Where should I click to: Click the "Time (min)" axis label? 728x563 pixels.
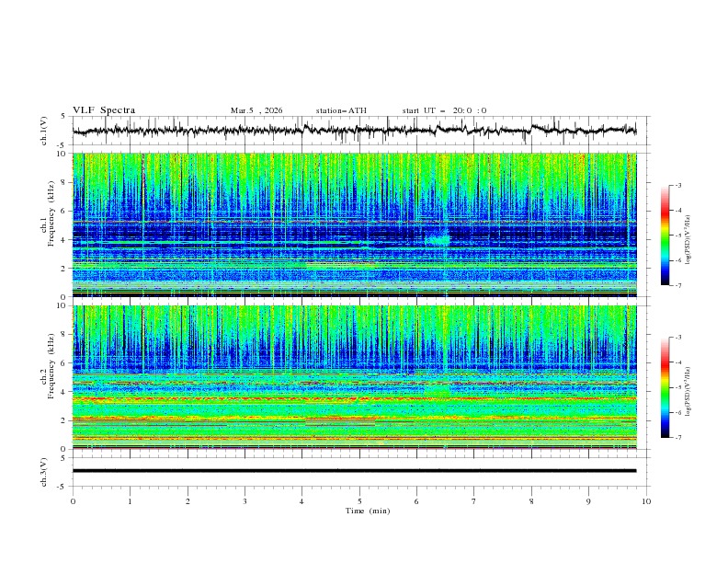(x=368, y=511)
